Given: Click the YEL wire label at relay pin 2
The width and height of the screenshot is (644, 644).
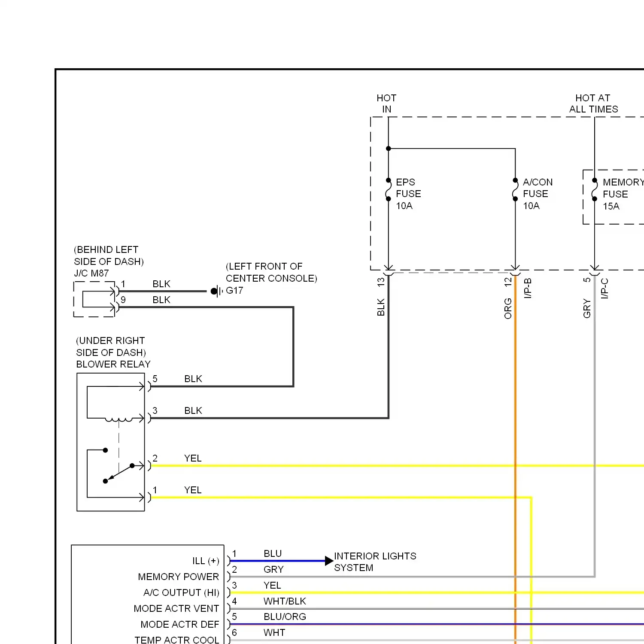Looking at the screenshot, I should [x=193, y=458].
